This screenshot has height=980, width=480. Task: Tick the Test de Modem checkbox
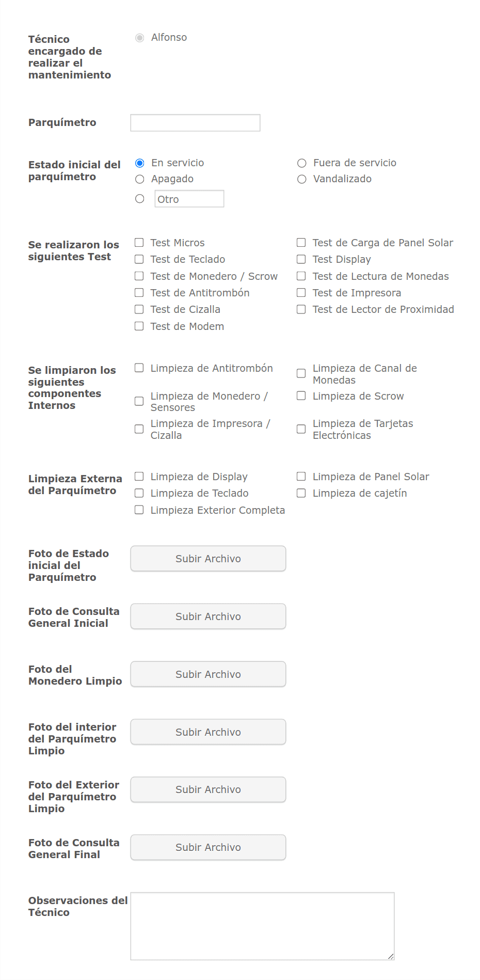coord(139,326)
